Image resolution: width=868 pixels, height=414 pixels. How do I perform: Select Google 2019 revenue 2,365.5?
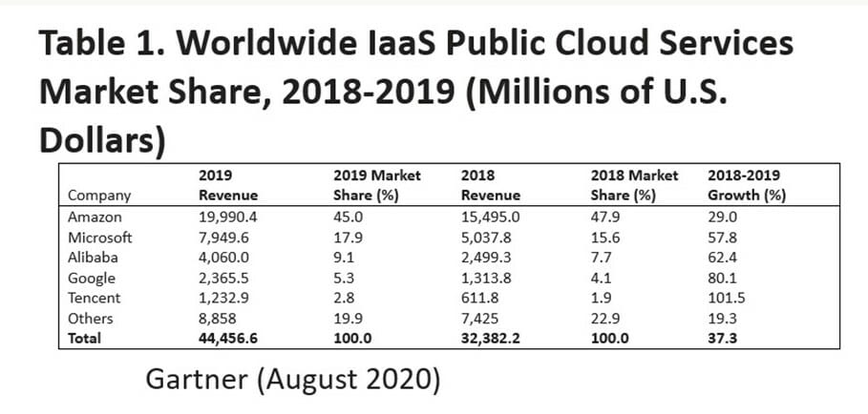[x=222, y=278]
